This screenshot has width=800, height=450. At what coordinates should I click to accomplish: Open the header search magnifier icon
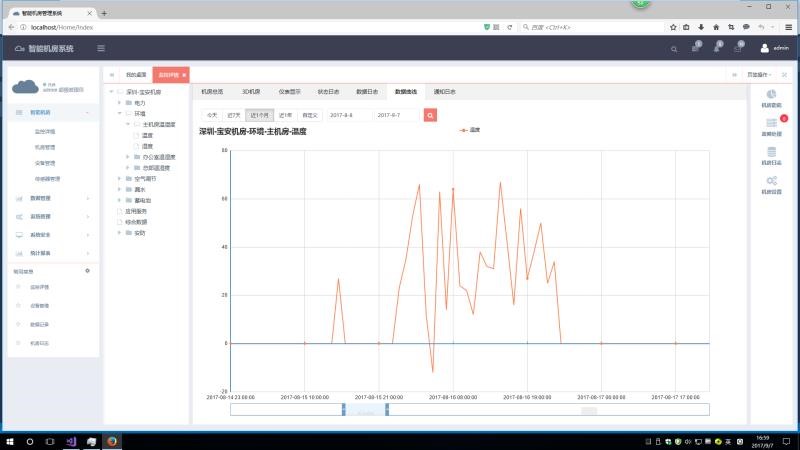(673, 48)
